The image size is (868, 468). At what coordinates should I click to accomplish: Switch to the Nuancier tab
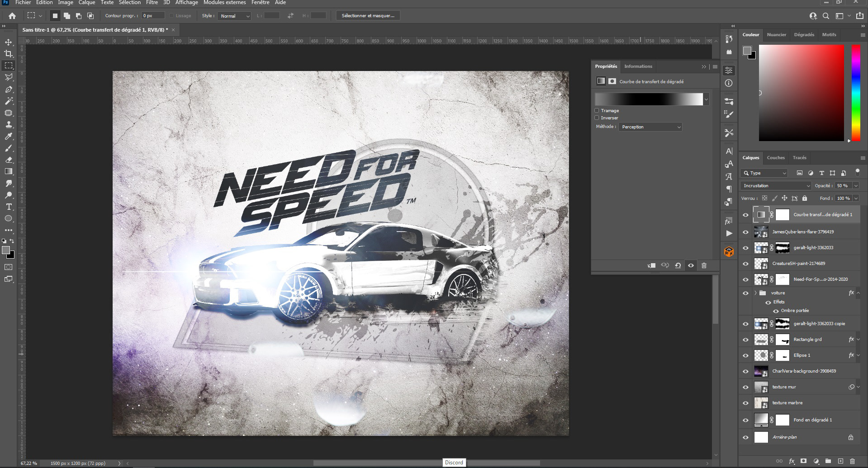pos(777,35)
